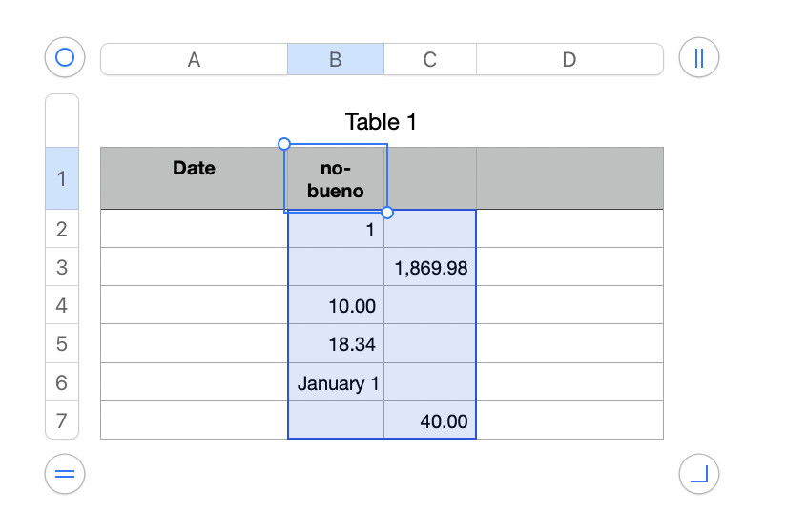Select row 4 header
The image size is (807, 532).
click(x=62, y=306)
